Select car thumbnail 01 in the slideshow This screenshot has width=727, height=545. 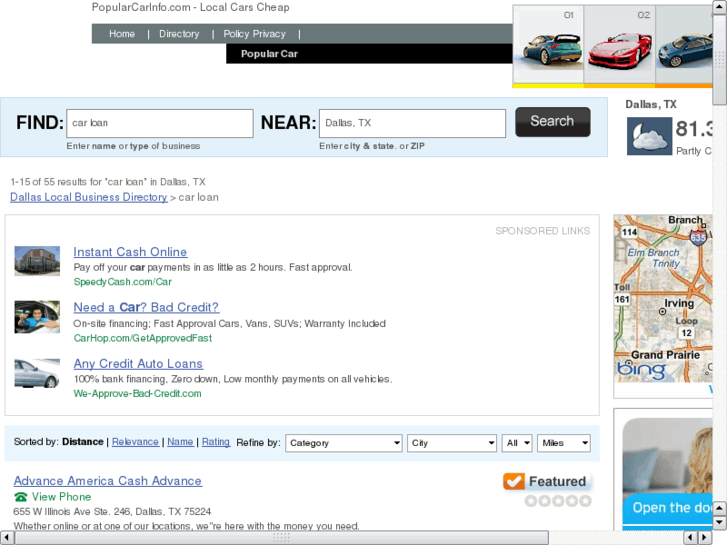coord(548,45)
